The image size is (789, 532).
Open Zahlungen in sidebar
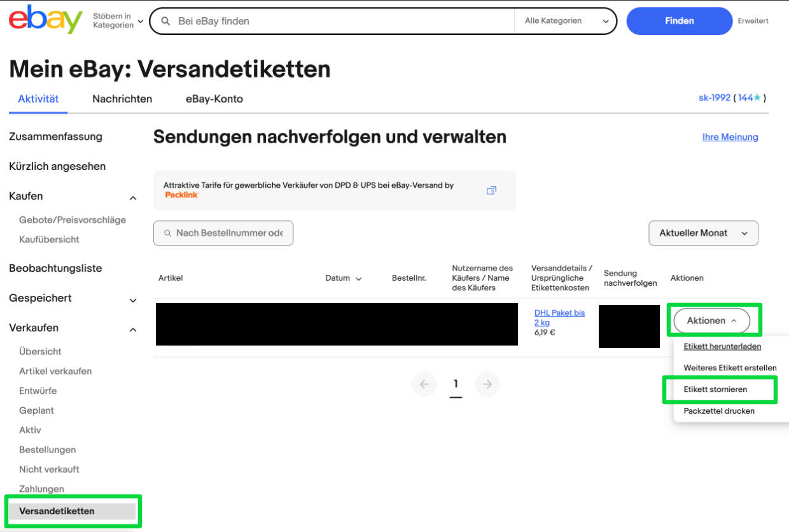tap(41, 489)
